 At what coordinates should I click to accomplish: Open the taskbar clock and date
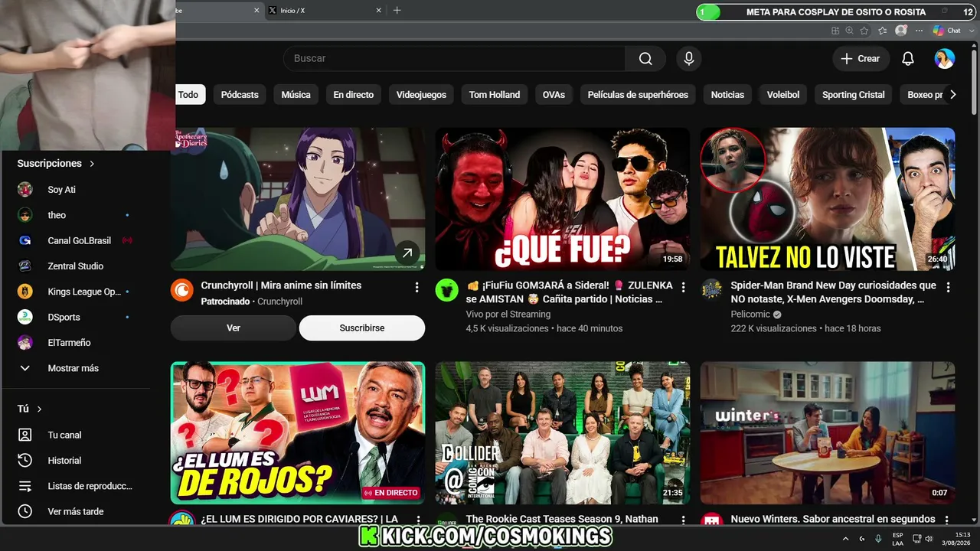pos(955,539)
